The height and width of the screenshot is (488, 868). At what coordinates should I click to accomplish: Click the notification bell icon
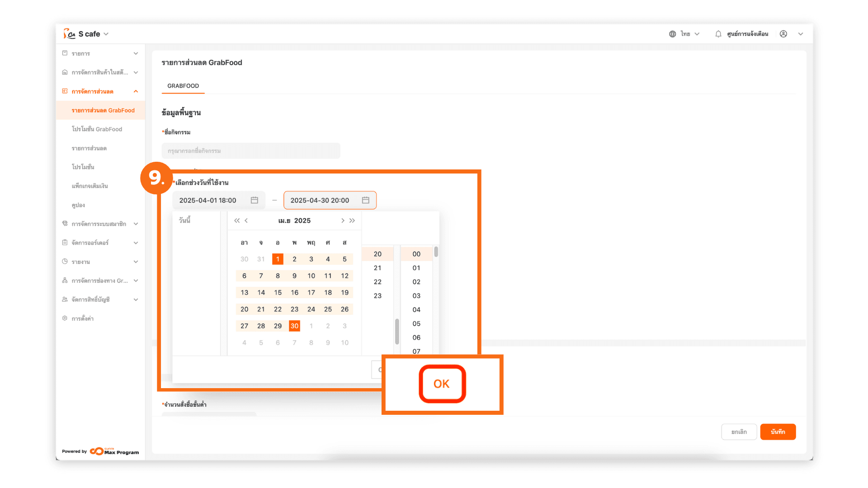pos(718,34)
